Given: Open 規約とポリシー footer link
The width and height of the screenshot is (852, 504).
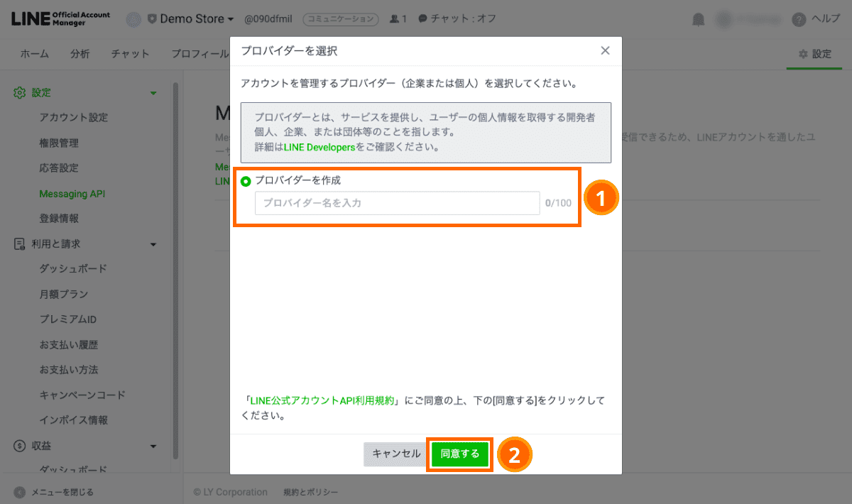Looking at the screenshot, I should 311,492.
